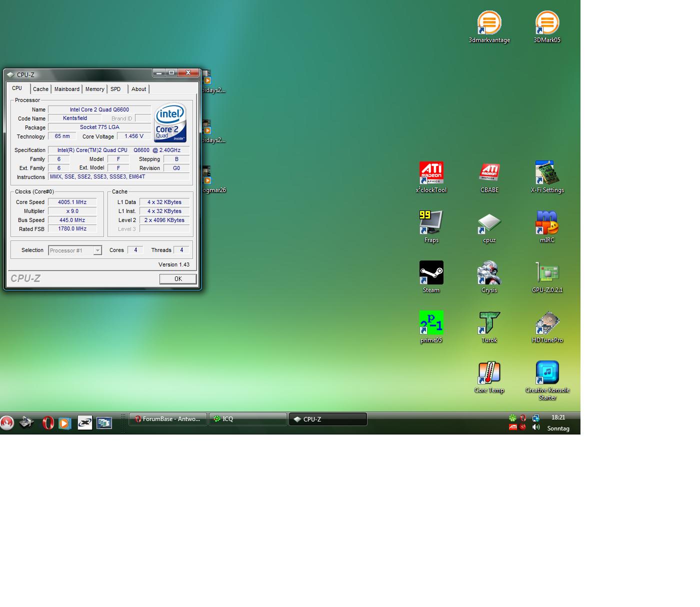This screenshot has width=700, height=607.
Task: Click the volume speaker tray icon
Action: click(536, 427)
